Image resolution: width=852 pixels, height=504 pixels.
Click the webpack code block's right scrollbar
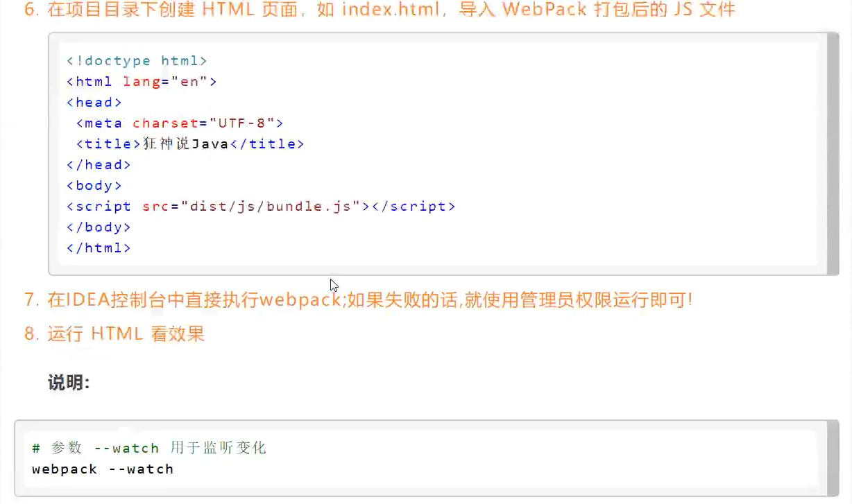(x=833, y=458)
